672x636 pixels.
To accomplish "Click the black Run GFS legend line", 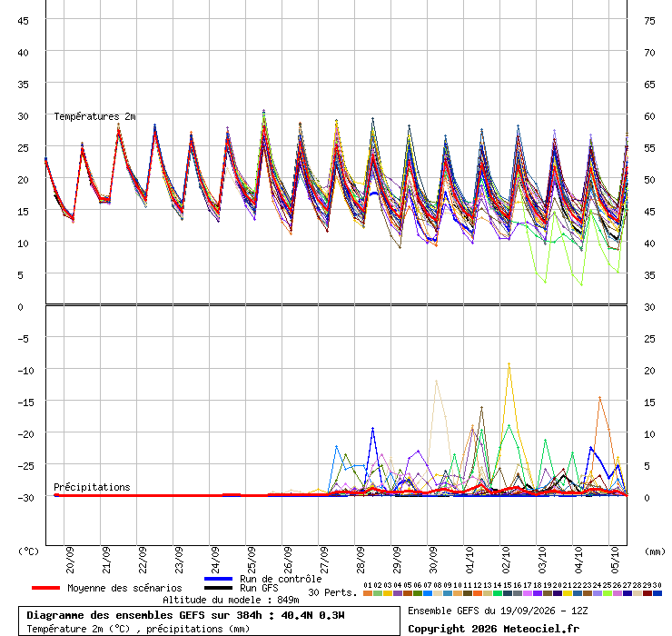I will point(218,588).
